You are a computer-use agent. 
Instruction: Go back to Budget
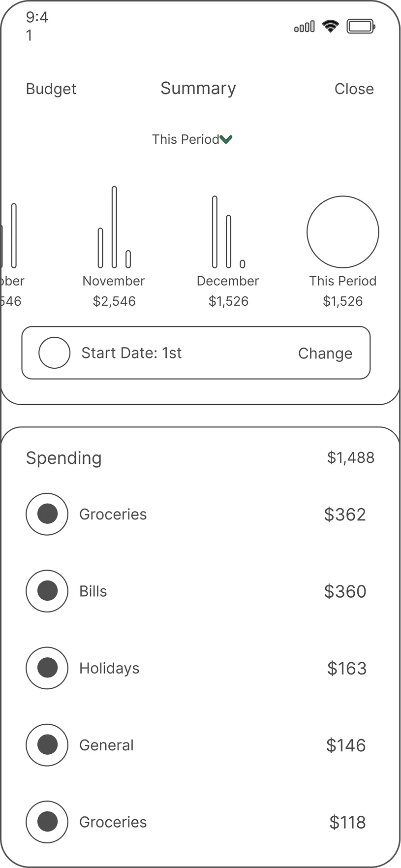point(51,89)
